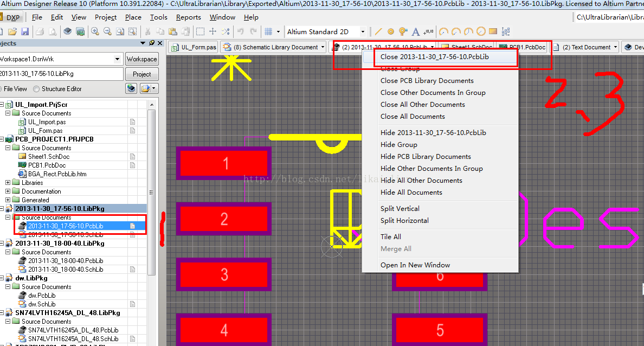Select inside area with the dashed rectangle tool
644x346 pixels.
pyautogui.click(x=200, y=31)
